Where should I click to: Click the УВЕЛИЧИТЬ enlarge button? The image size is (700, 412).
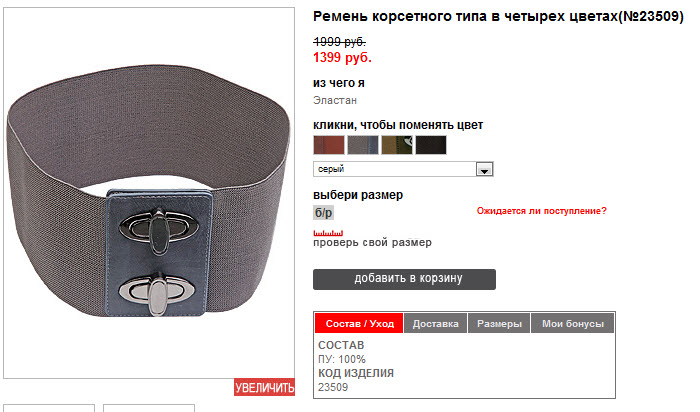pyautogui.click(x=264, y=387)
